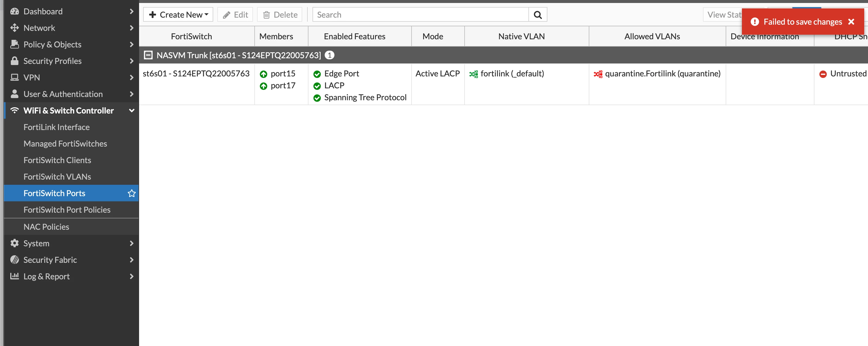
Task: Click the Log & Report chart icon
Action: click(15, 276)
